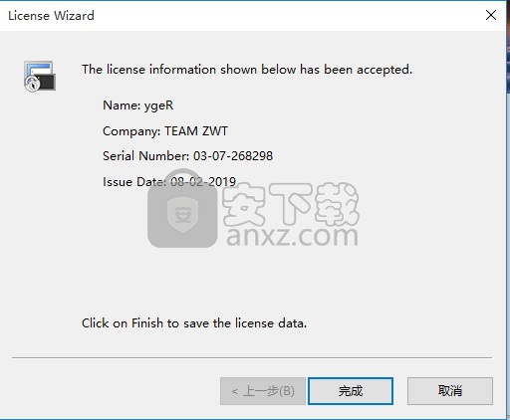510x420 pixels.
Task: Click the issue date value 08-02-2019
Action: click(x=203, y=182)
